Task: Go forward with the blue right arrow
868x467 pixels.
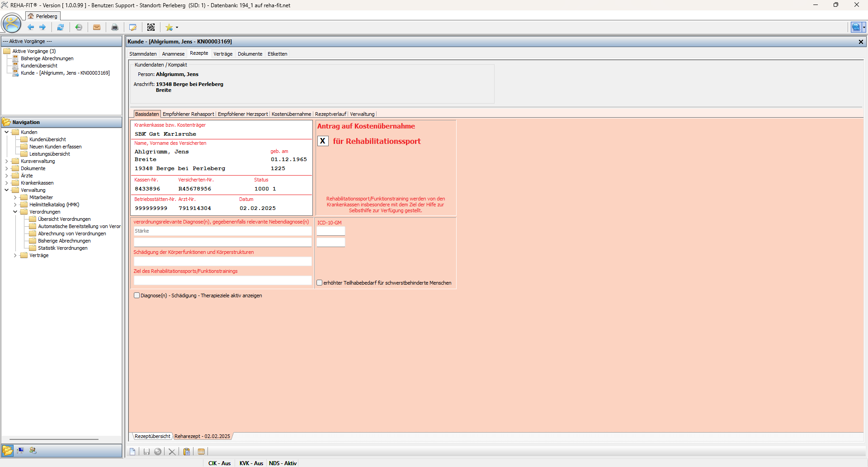Action: point(42,27)
